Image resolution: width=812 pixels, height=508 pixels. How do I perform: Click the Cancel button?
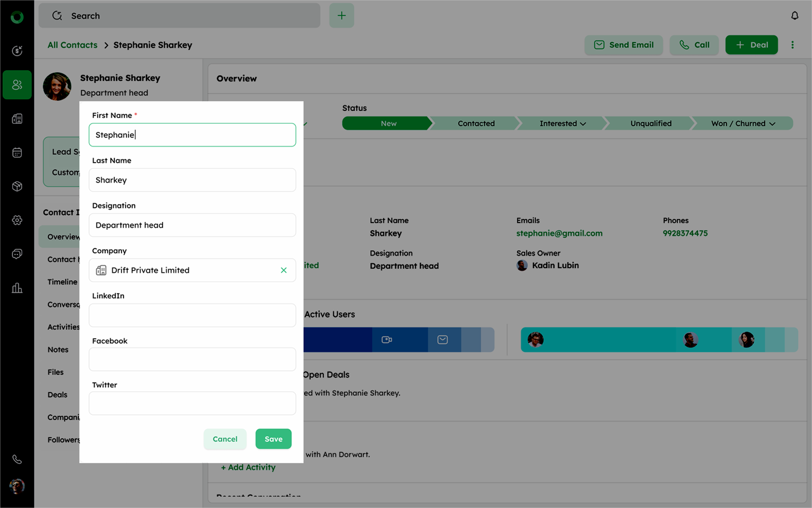click(225, 439)
